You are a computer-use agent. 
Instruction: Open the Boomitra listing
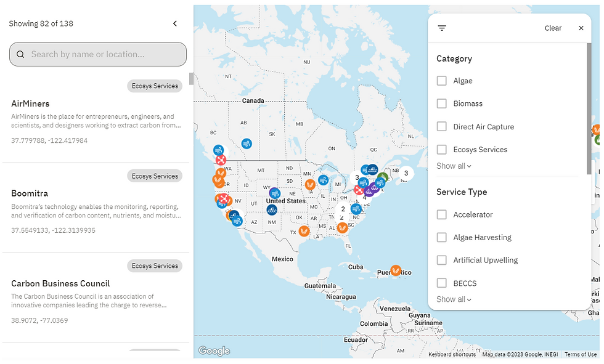30,193
